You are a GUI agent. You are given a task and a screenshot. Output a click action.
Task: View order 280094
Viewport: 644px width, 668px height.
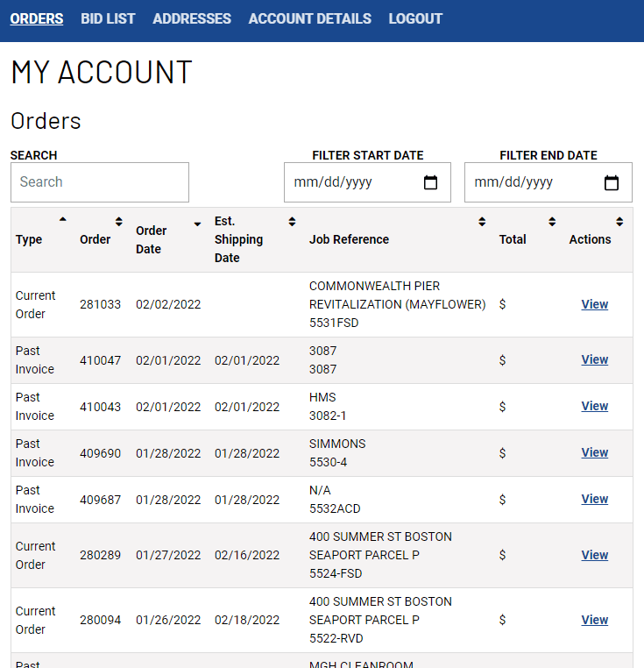point(595,620)
